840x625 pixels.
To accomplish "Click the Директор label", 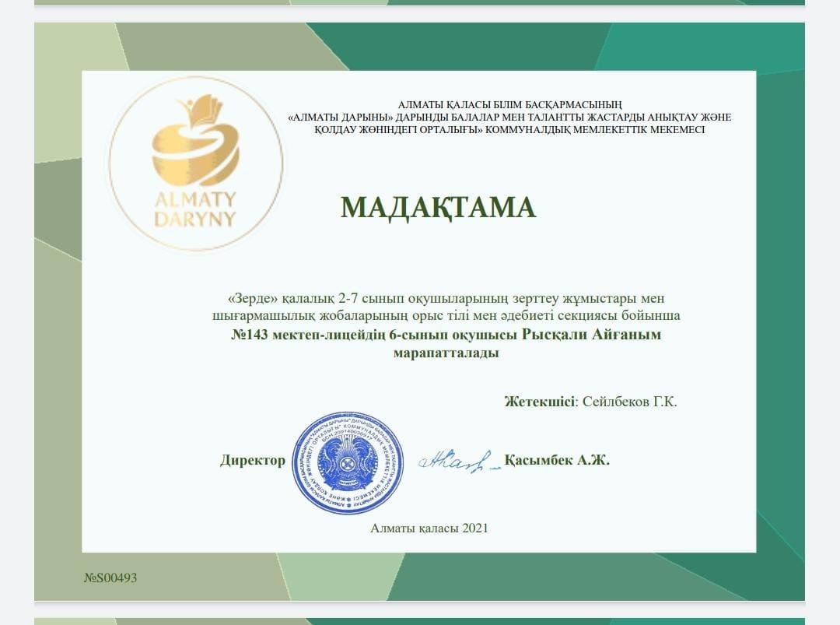I will (252, 461).
